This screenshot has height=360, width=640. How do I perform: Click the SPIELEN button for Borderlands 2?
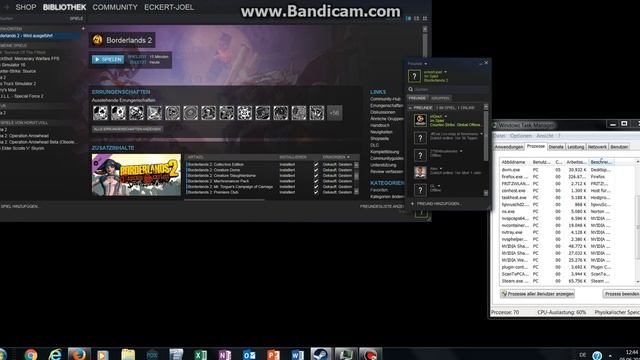point(108,60)
